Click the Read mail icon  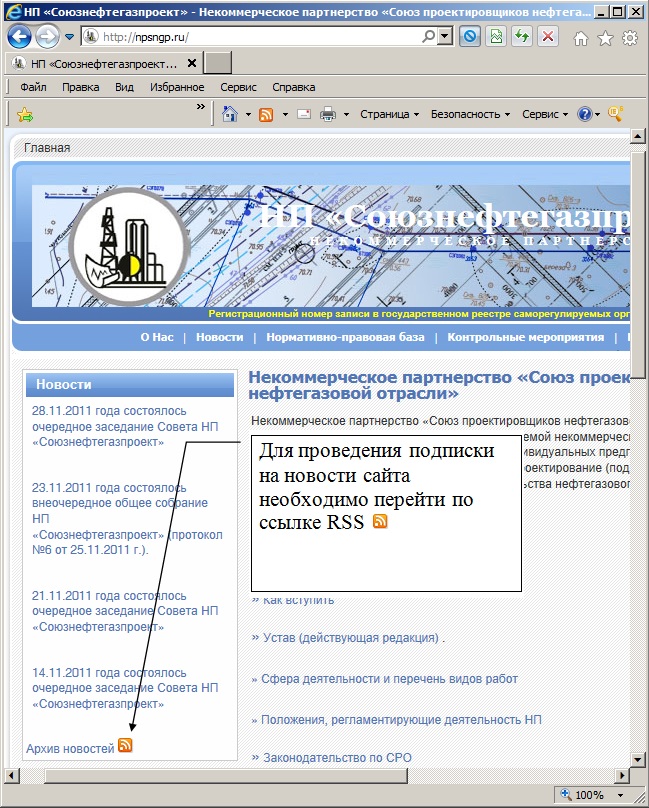pyautogui.click(x=304, y=114)
